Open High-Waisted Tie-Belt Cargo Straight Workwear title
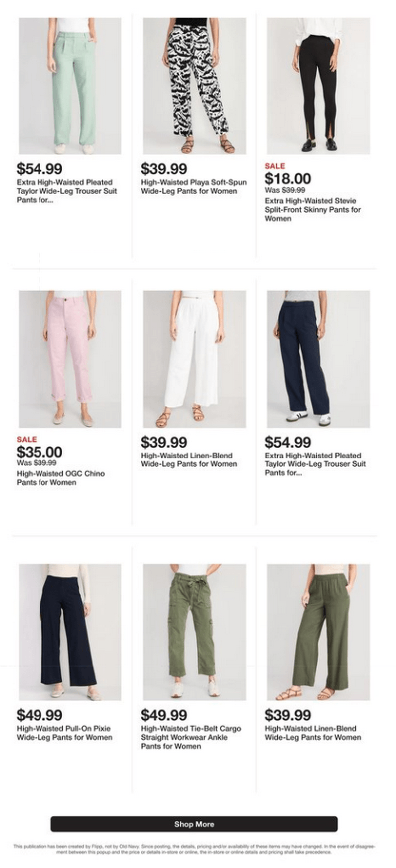This screenshot has height=868, width=396. coord(191,737)
